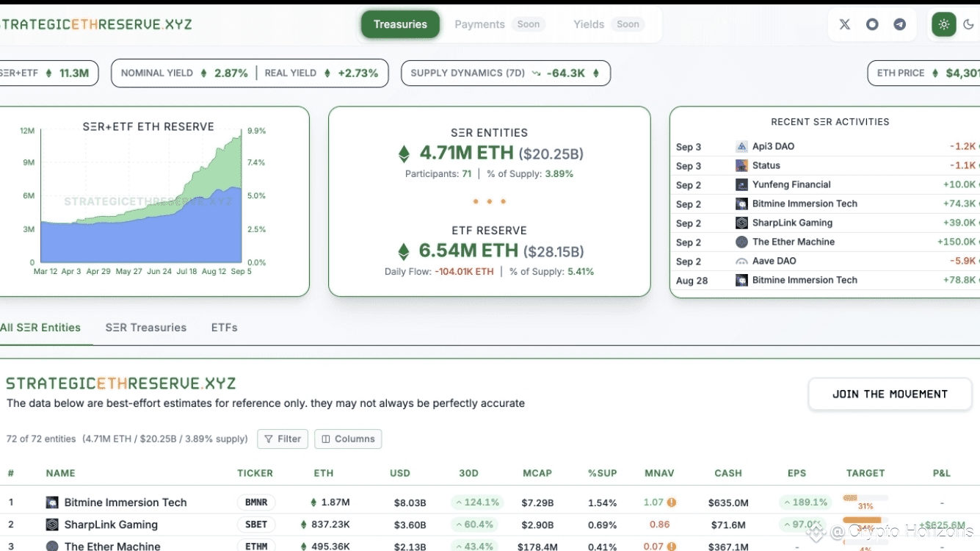
Task: Click the 189.1% EPS badge
Action: tap(805, 503)
